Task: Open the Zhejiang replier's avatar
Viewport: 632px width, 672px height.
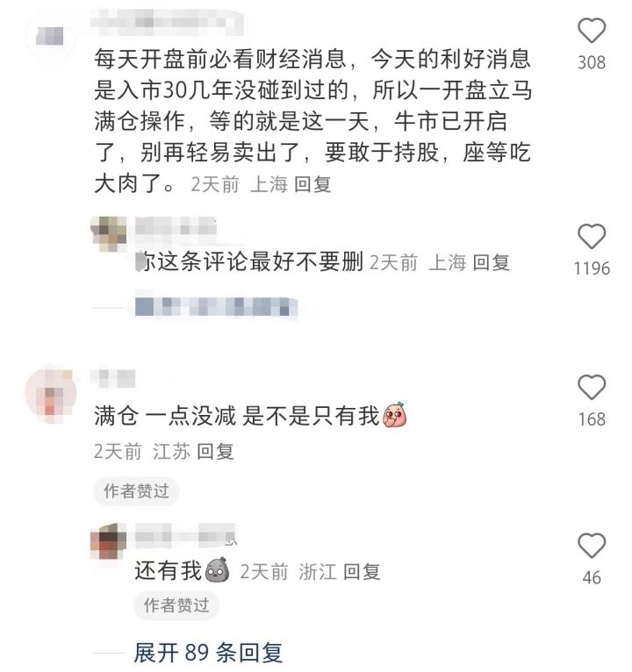Action: coord(109,540)
